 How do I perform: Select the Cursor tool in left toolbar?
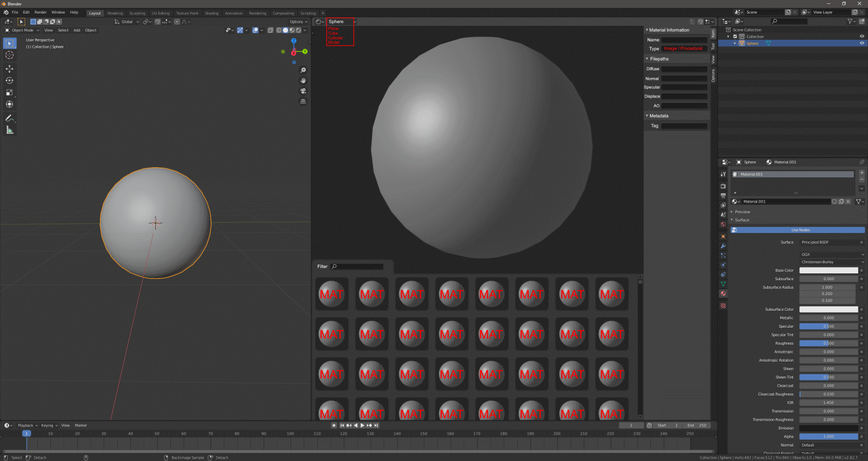click(9, 55)
